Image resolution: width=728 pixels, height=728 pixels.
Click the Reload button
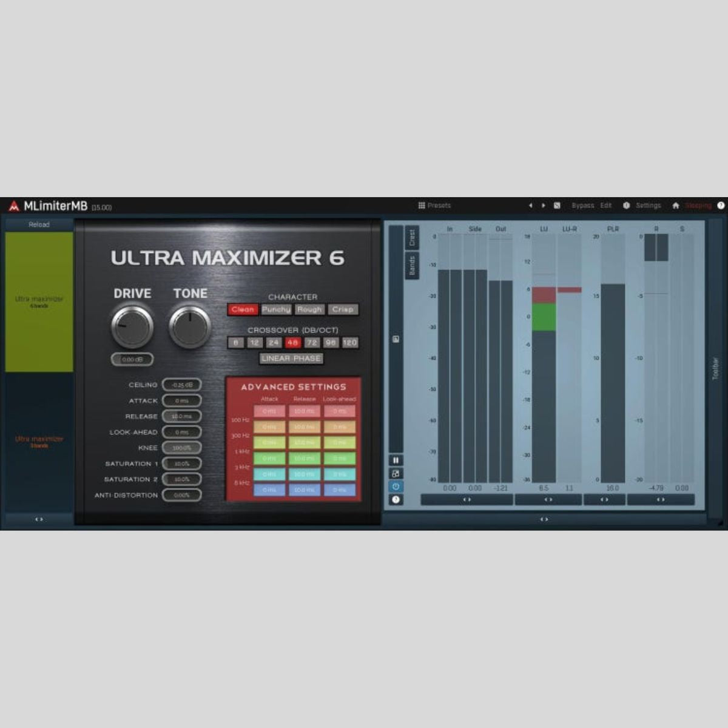coord(39,224)
